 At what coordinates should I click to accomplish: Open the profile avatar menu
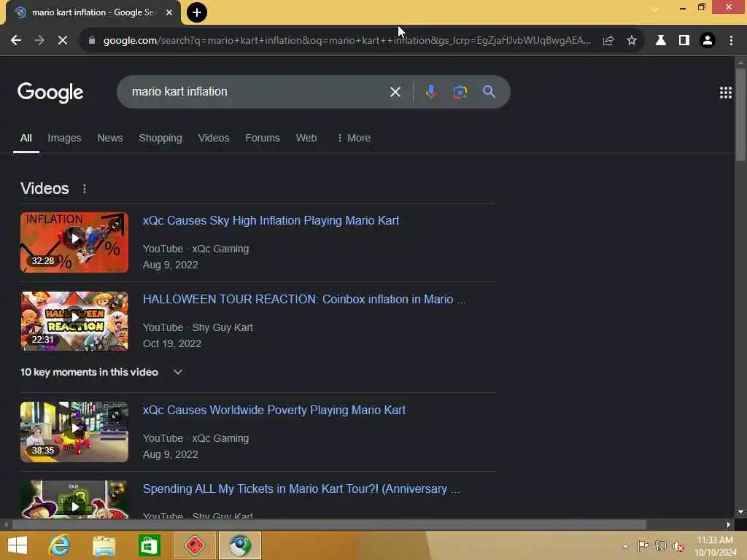click(708, 41)
